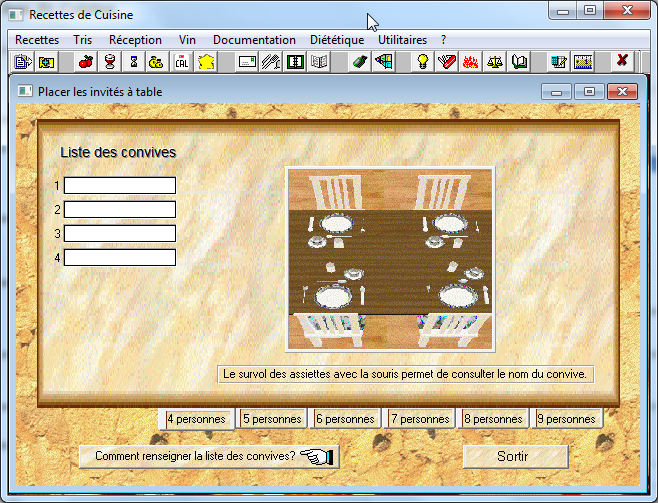This screenshot has width=658, height=503.
Task: Click Comment renseigner la liste des convives button
Action: point(209,456)
